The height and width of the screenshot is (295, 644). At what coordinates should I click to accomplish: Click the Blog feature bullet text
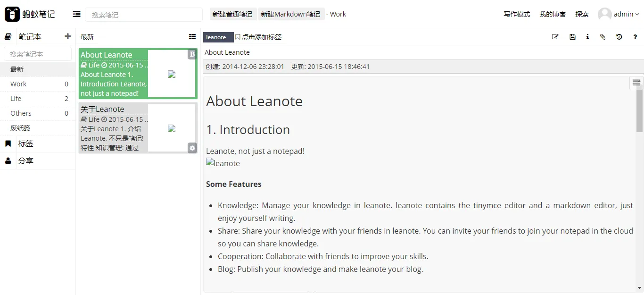[321, 269]
